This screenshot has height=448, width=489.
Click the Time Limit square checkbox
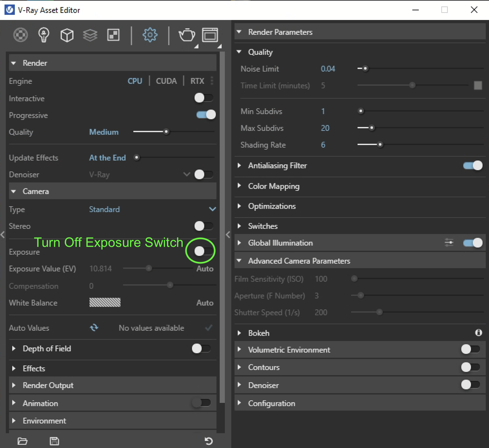[478, 85]
